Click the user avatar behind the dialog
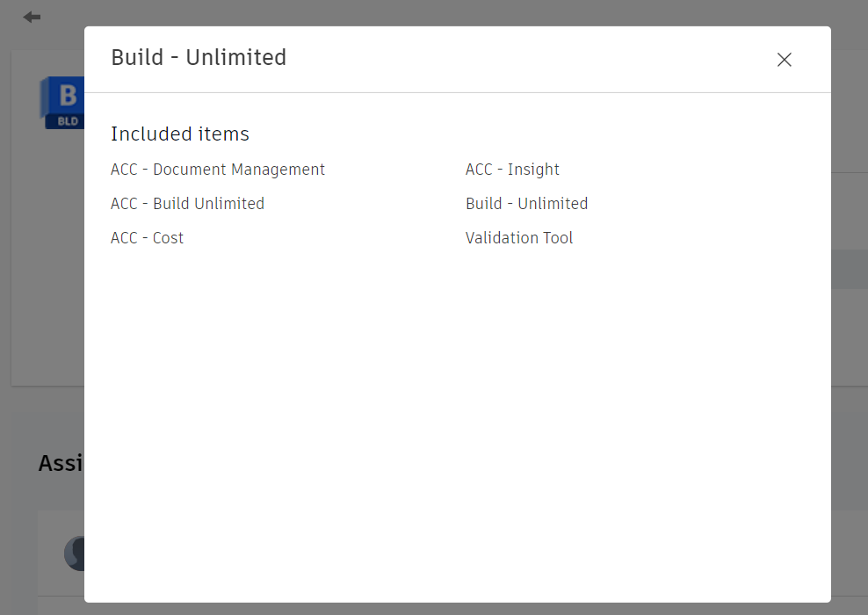The height and width of the screenshot is (615, 868). click(75, 553)
